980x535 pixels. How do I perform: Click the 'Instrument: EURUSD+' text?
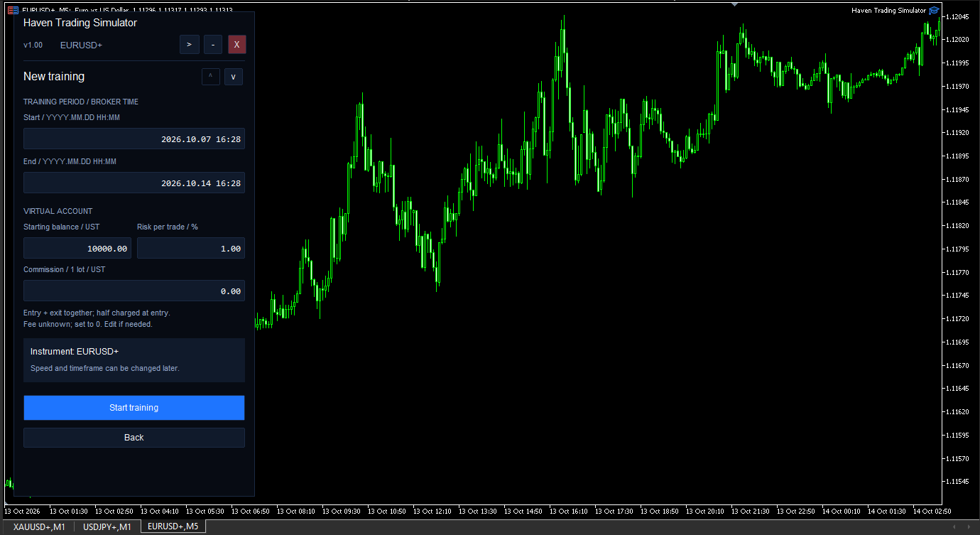[75, 352]
